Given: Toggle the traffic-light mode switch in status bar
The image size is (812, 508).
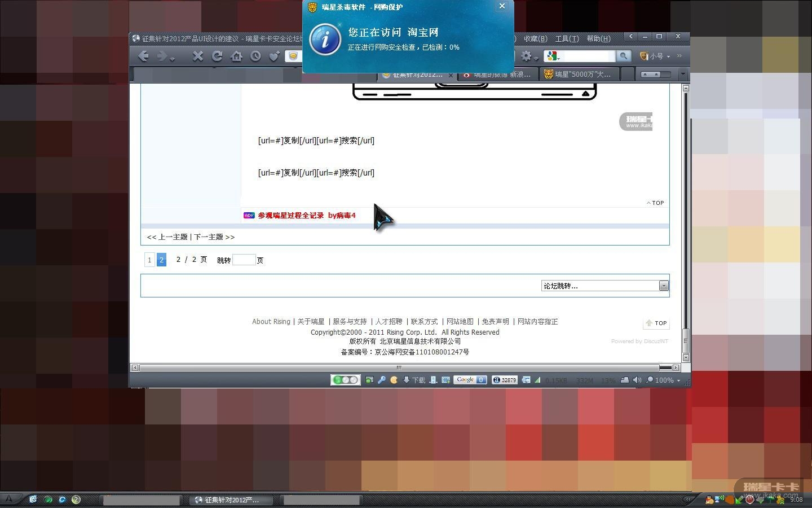Looking at the screenshot, I should point(345,380).
